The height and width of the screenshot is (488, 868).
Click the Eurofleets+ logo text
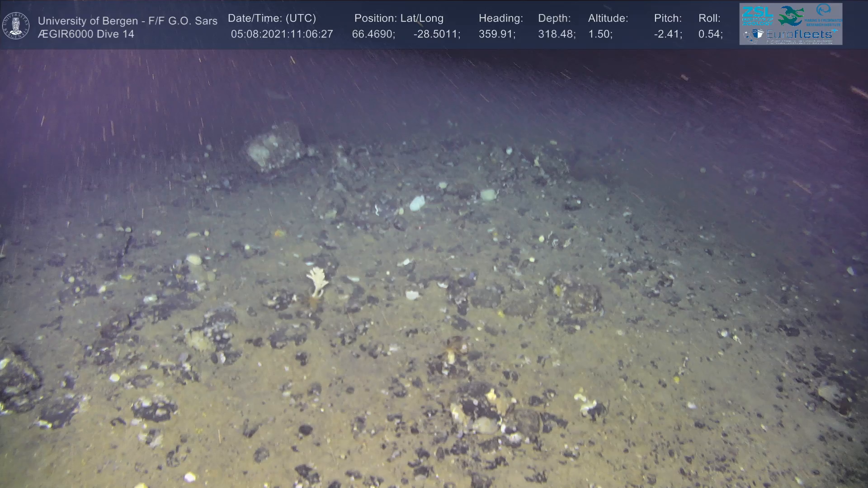799,34
